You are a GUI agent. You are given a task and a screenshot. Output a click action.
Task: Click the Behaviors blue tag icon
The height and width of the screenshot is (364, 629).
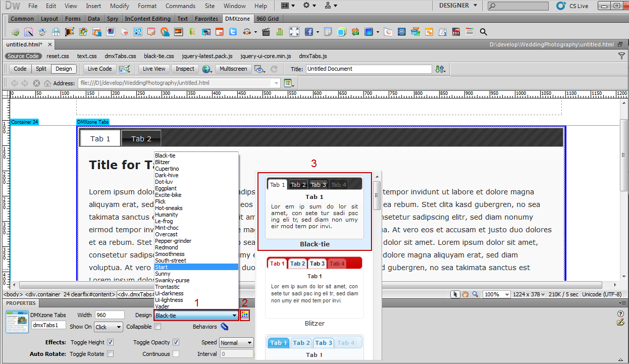coord(224,327)
